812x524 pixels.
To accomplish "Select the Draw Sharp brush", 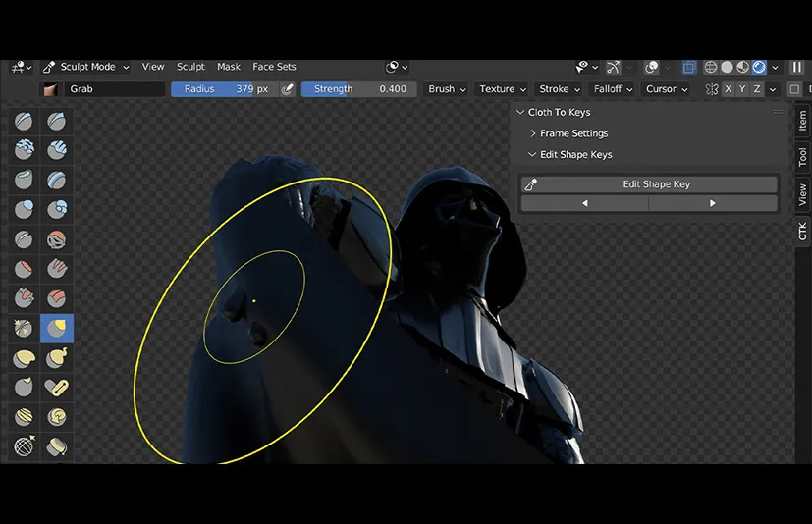I will coord(56,121).
